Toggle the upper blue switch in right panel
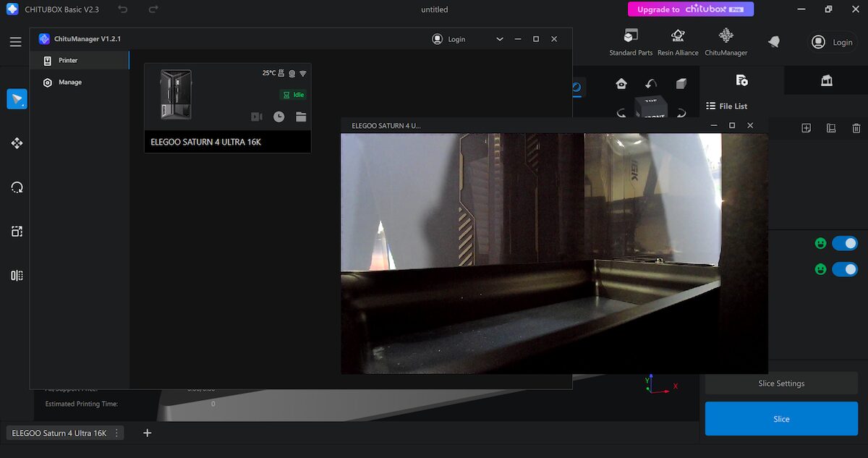 point(845,243)
